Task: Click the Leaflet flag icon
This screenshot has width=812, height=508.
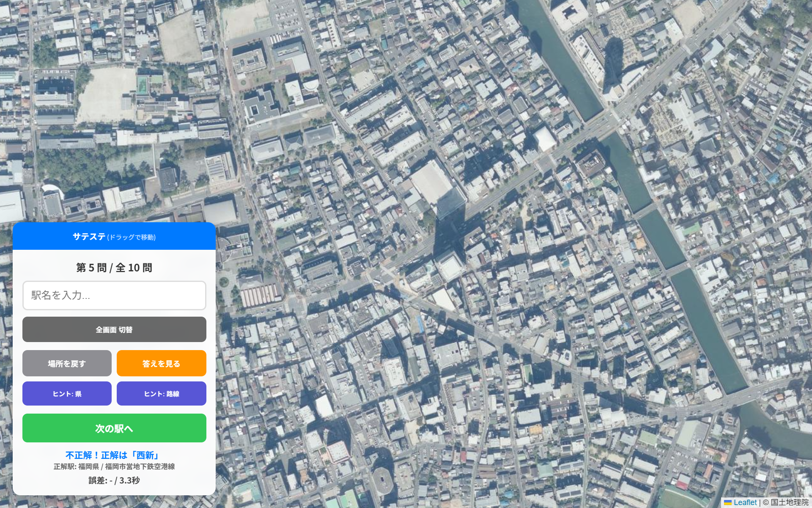Action: click(x=728, y=502)
